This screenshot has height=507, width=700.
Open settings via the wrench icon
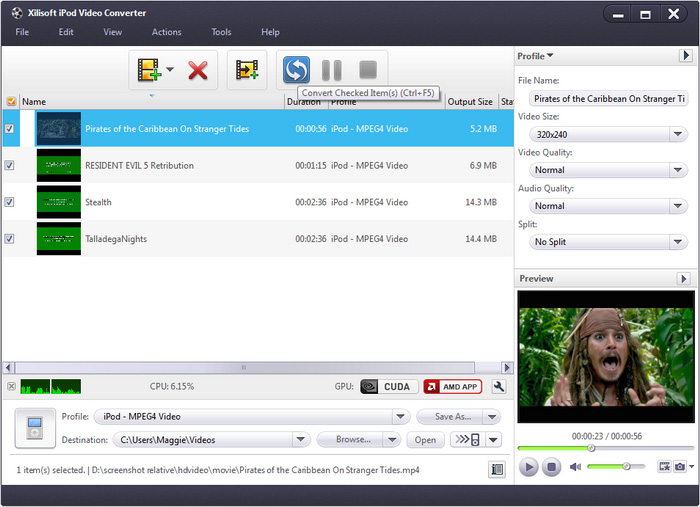tap(500, 386)
